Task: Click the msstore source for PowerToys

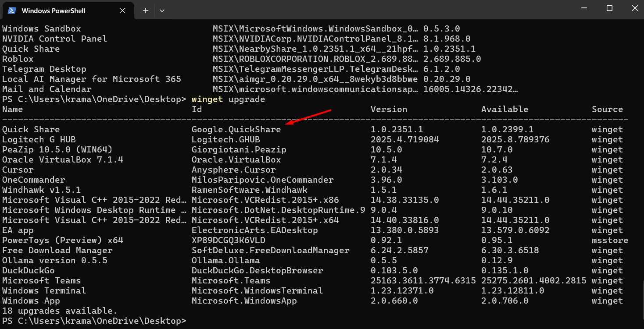Action: pos(610,240)
